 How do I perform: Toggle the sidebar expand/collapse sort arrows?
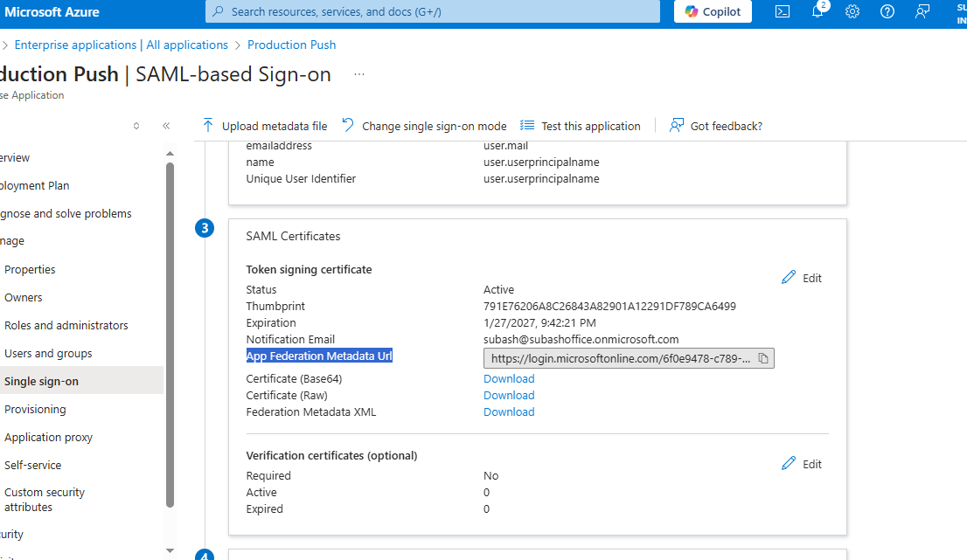(136, 126)
